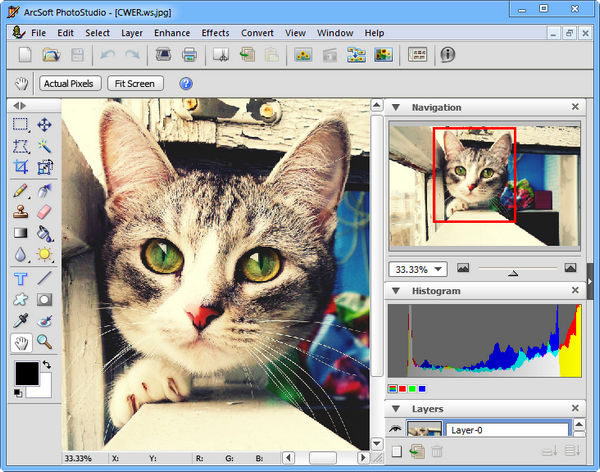Image resolution: width=600 pixels, height=472 pixels.
Task: Open the Effects menu
Action: (x=215, y=33)
